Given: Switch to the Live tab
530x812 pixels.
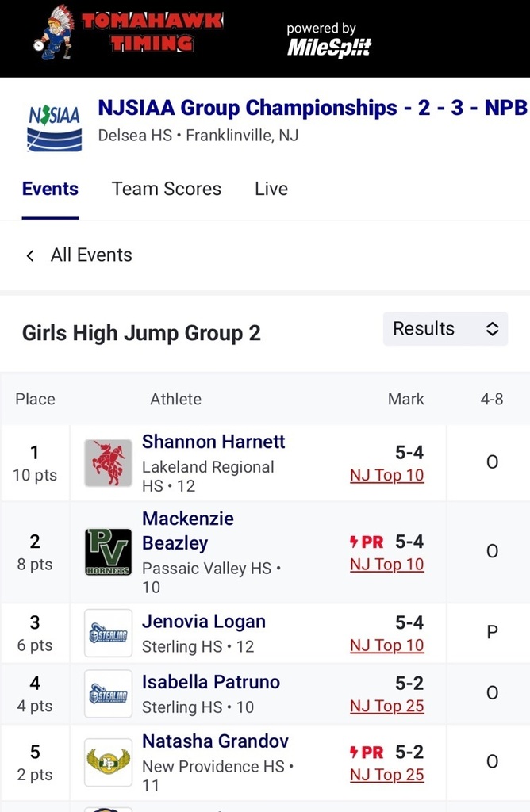Looking at the screenshot, I should tap(271, 189).
